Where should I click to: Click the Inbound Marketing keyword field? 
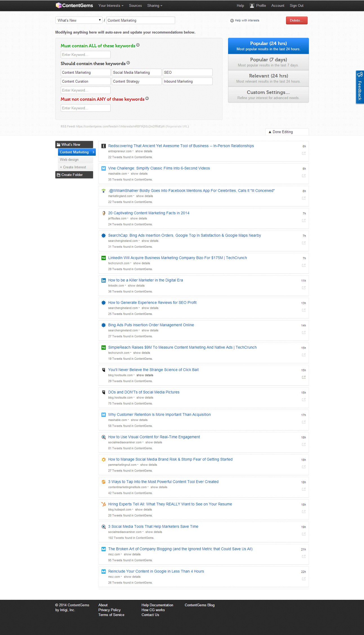tap(187, 81)
